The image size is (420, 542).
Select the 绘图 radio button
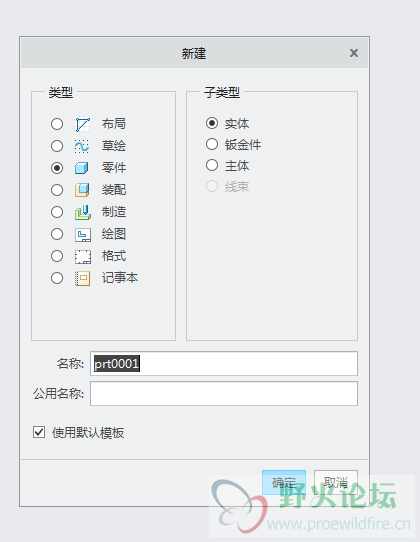pyautogui.click(x=57, y=234)
